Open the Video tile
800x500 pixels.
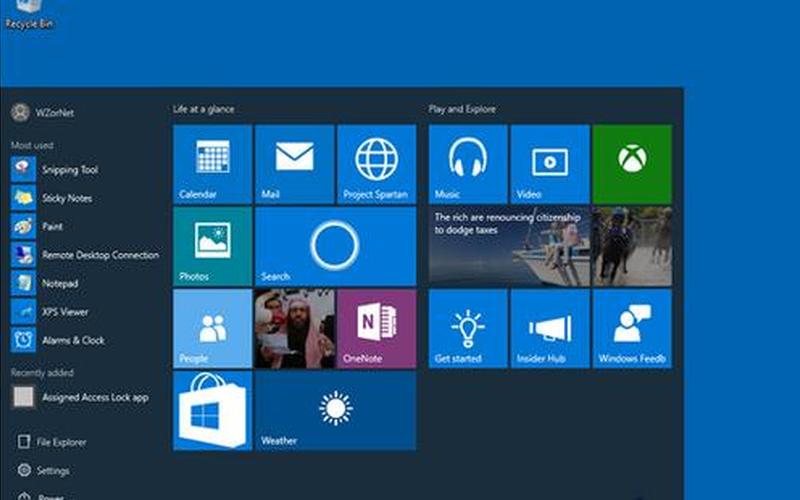(550, 164)
